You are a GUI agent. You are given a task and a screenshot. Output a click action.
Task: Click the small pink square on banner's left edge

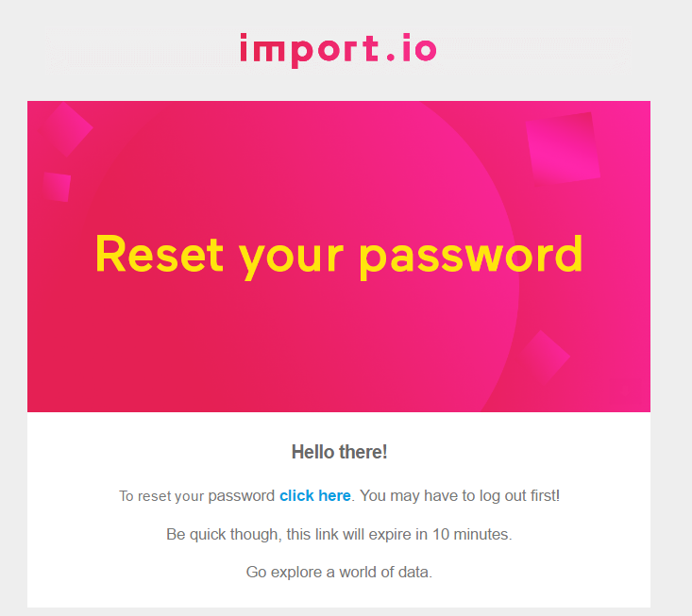57,186
